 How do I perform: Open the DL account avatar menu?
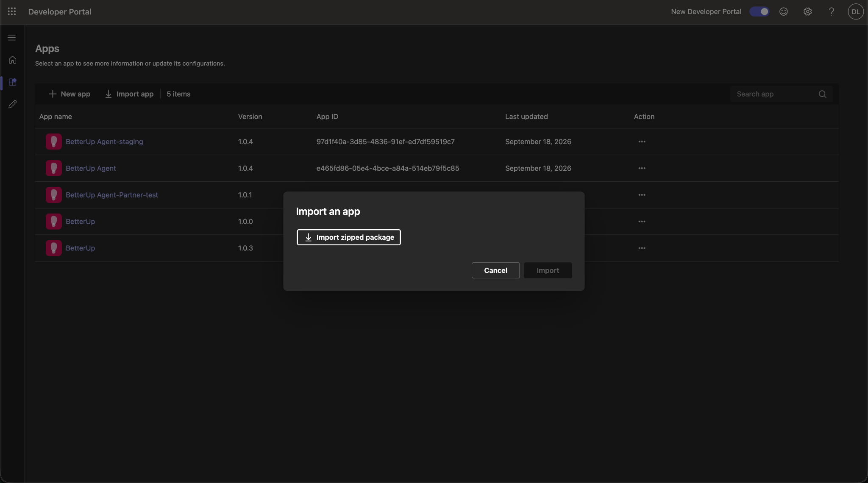856,11
